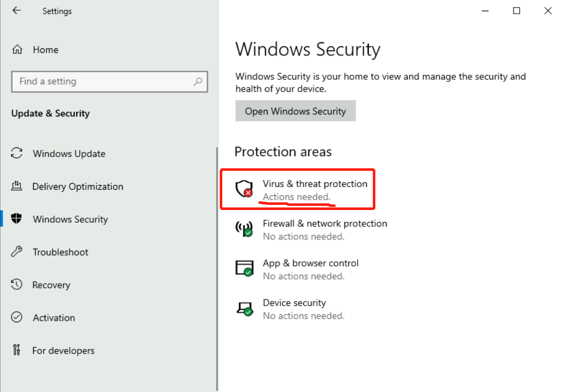
Task: Select Windows Security in the sidebar
Action: pyautogui.click(x=70, y=219)
